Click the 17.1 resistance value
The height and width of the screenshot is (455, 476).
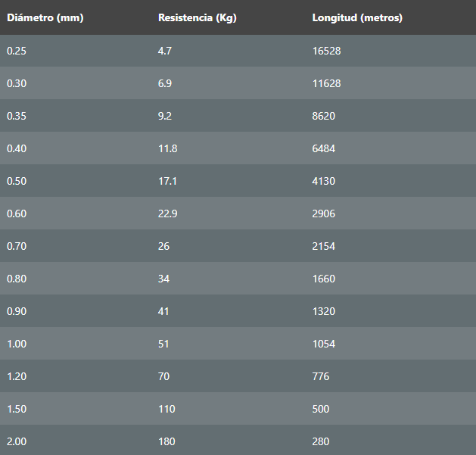[x=167, y=181]
